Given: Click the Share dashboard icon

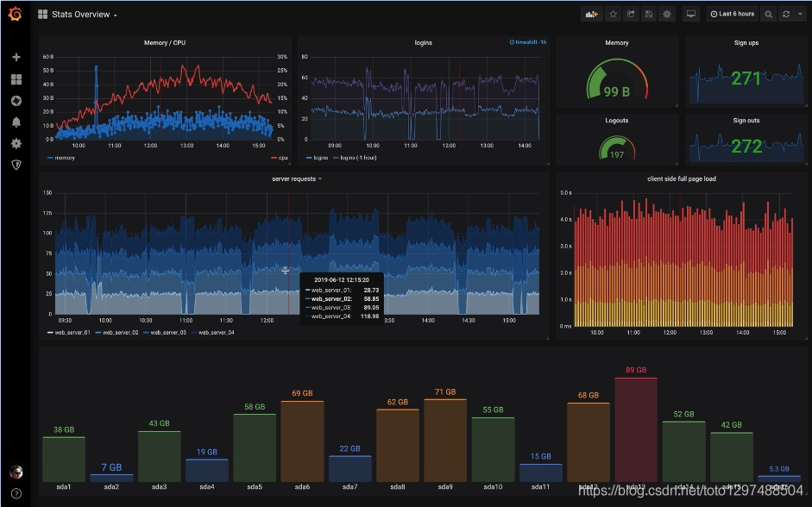Looking at the screenshot, I should [631, 14].
